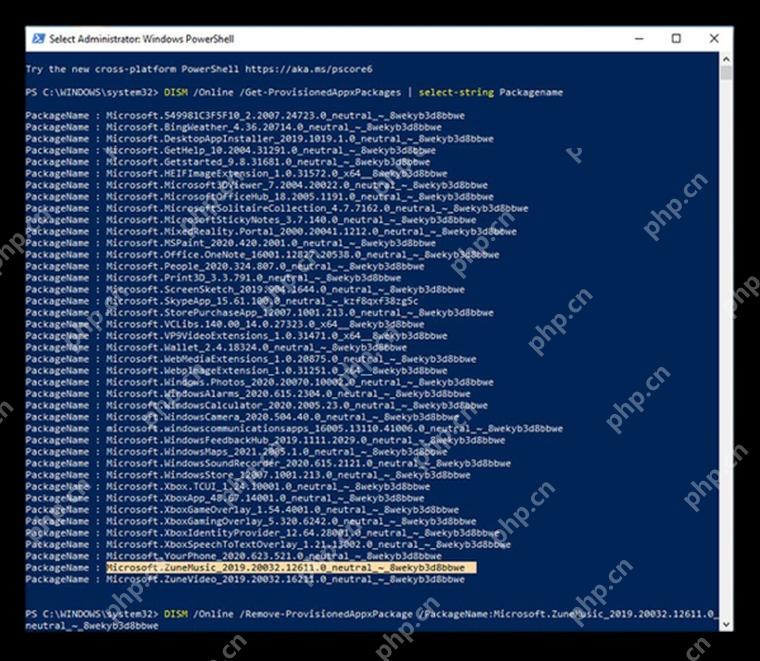The image size is (760, 661).
Task: Click the Remove-ProvisionedAppxPackage command line
Action: (x=372, y=620)
